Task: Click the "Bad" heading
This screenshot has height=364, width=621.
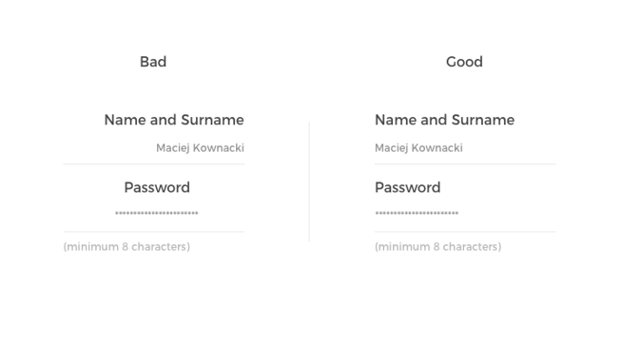Action: (153, 62)
